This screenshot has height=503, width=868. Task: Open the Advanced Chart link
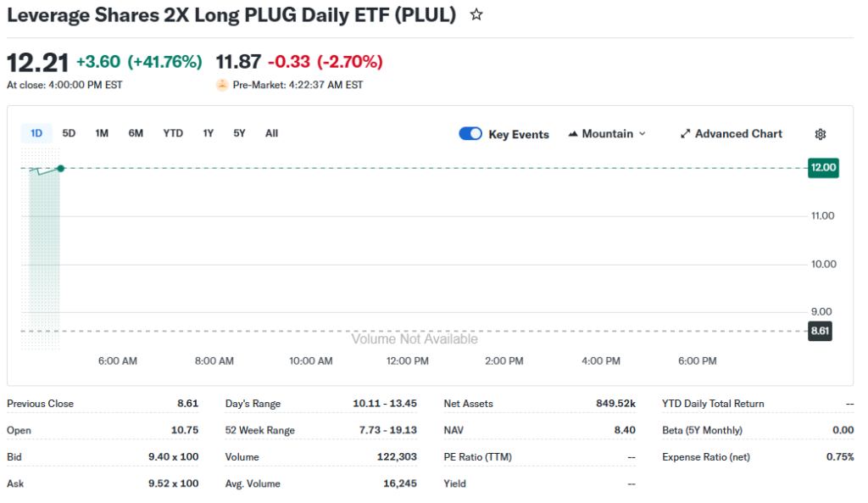738,134
